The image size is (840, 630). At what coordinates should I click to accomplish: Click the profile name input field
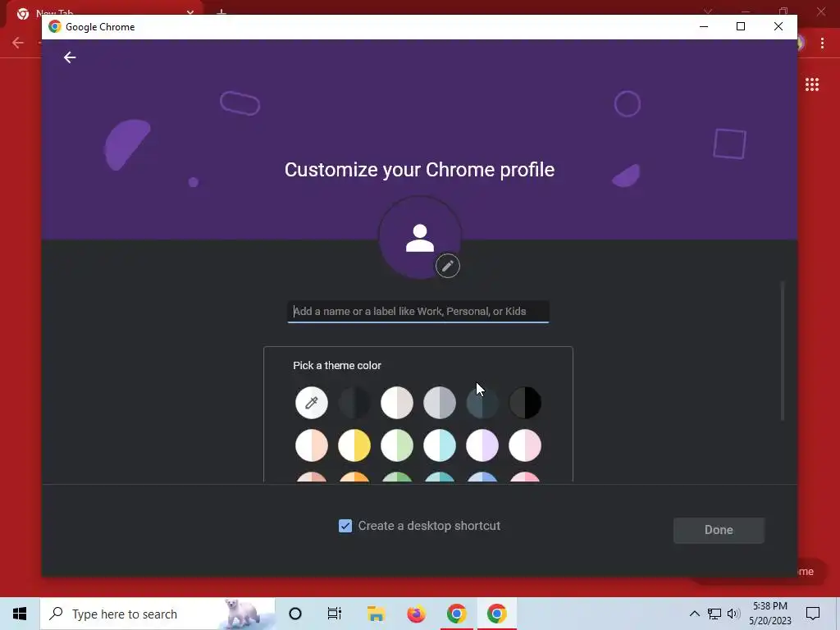(418, 311)
